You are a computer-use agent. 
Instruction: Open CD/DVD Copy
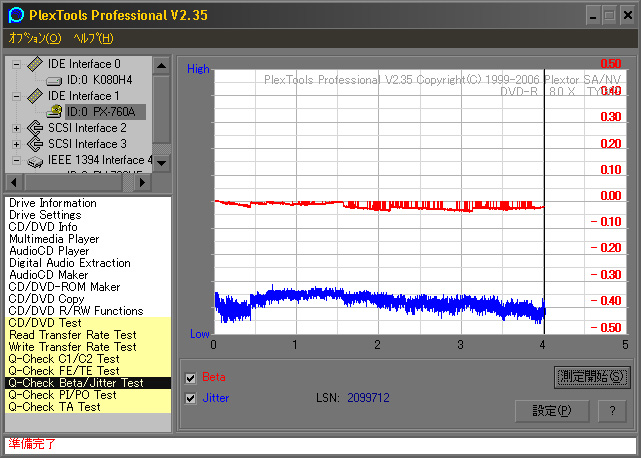pyautogui.click(x=88, y=299)
